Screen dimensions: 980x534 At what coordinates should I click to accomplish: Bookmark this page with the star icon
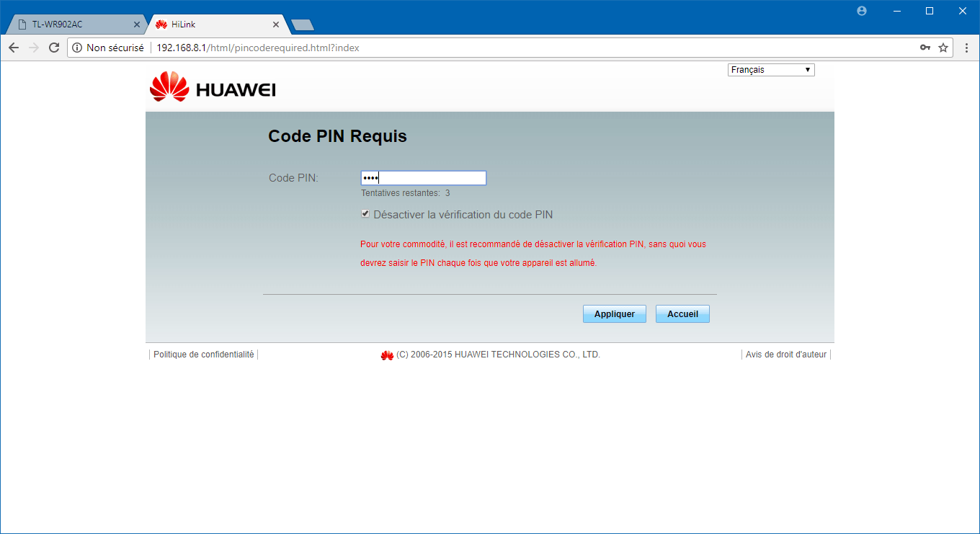[943, 48]
